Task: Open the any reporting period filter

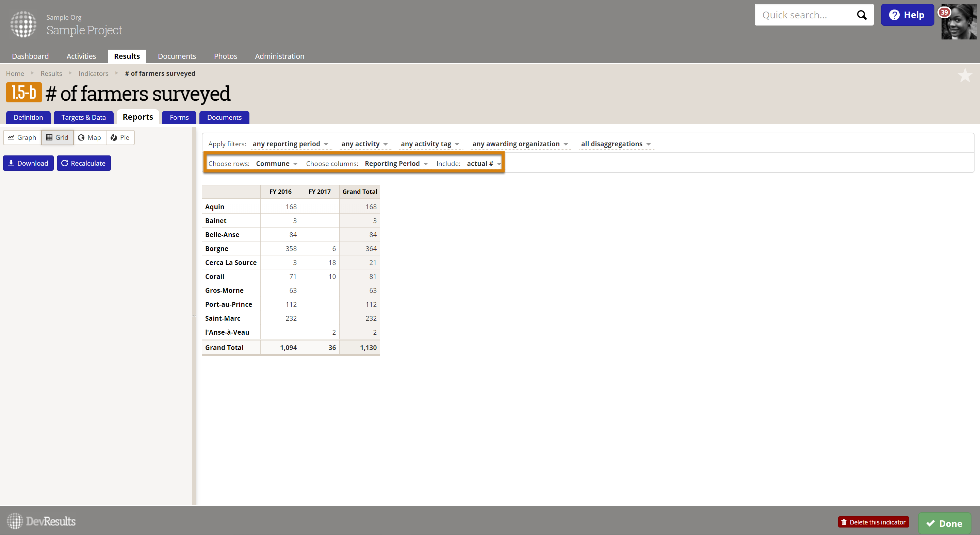Action: [x=290, y=144]
